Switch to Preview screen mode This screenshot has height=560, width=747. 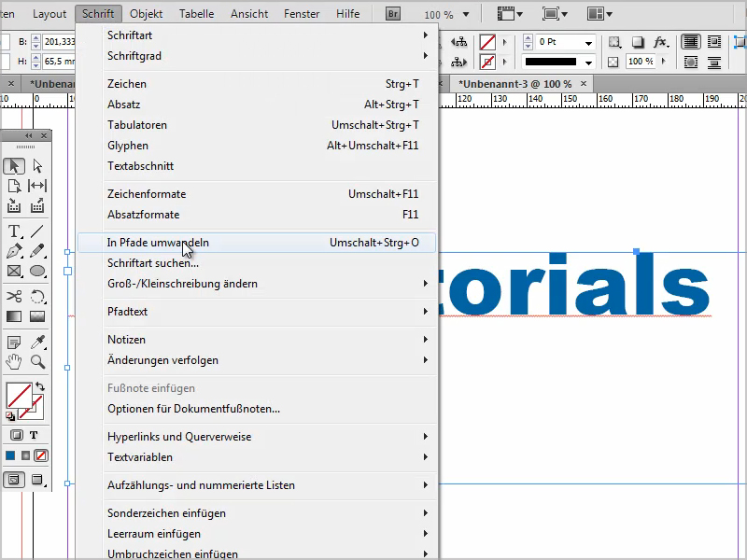coord(39,480)
